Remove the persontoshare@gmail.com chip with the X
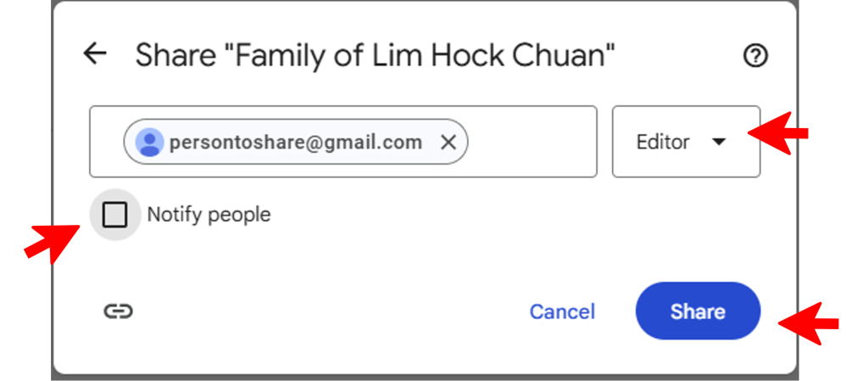 click(x=448, y=142)
